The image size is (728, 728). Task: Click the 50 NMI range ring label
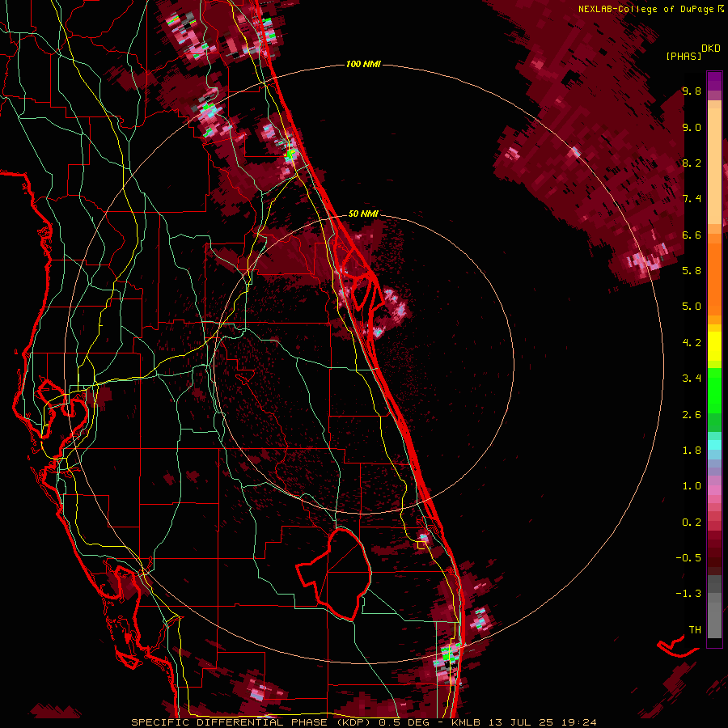[x=363, y=214]
